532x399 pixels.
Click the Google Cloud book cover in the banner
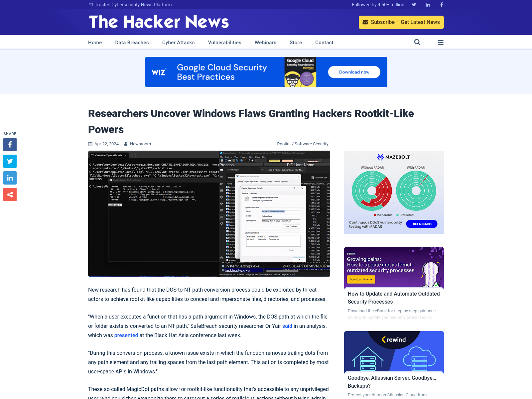[x=300, y=72]
